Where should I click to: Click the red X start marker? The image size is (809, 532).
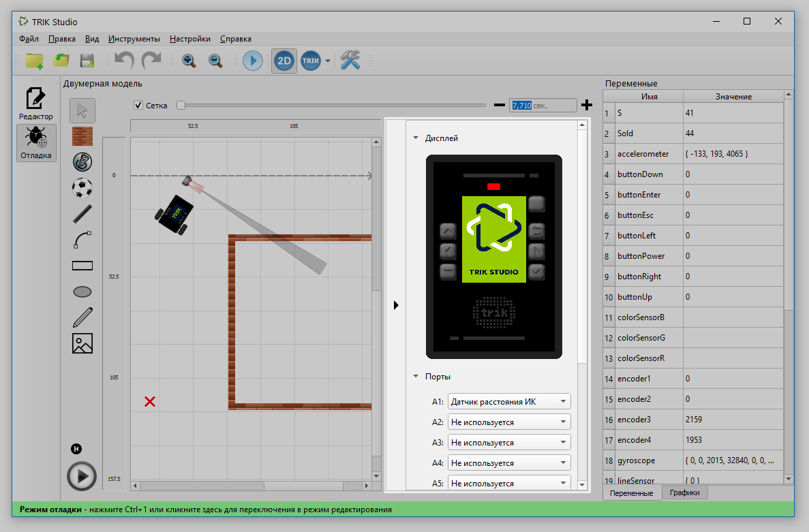tap(150, 402)
